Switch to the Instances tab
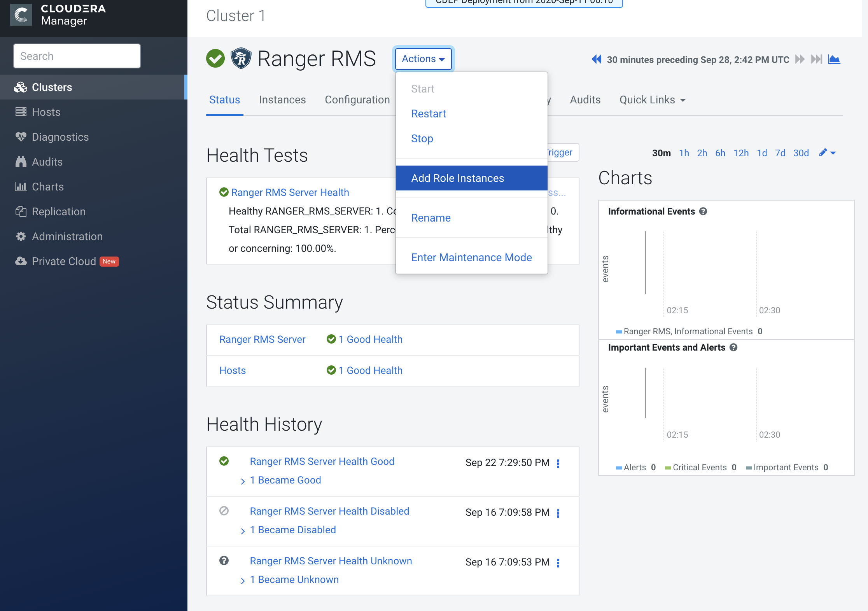This screenshot has width=868, height=611. 282,100
